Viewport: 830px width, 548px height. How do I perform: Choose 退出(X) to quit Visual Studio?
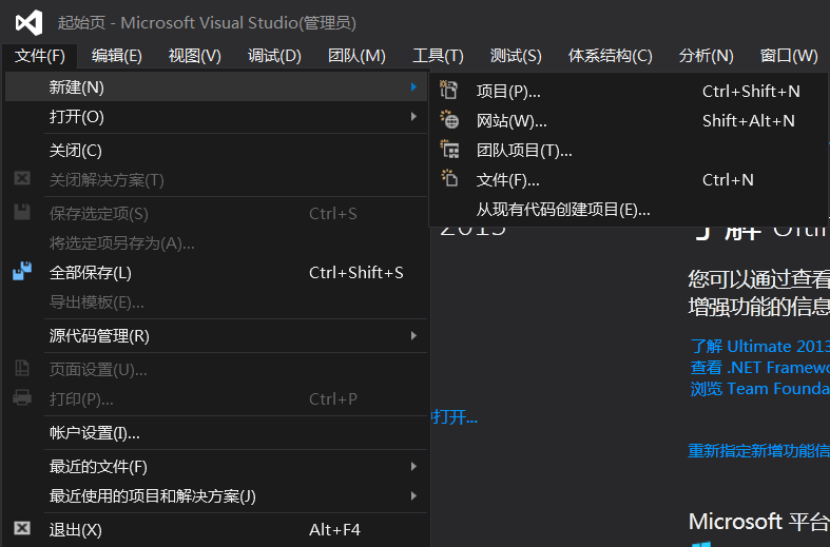click(216, 529)
